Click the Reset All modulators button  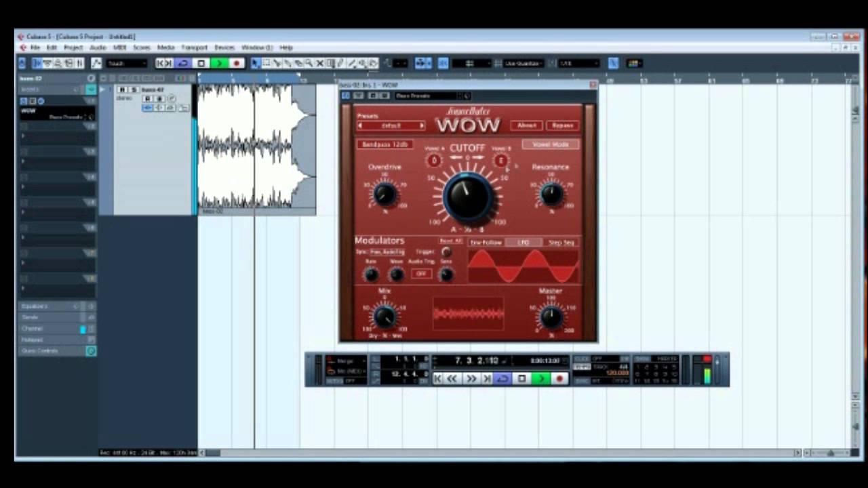tap(451, 241)
